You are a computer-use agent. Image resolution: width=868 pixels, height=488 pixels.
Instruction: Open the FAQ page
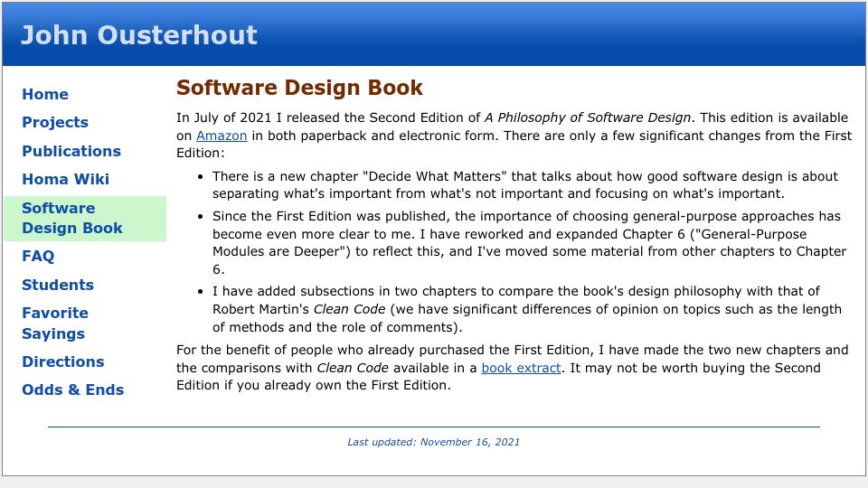point(38,256)
